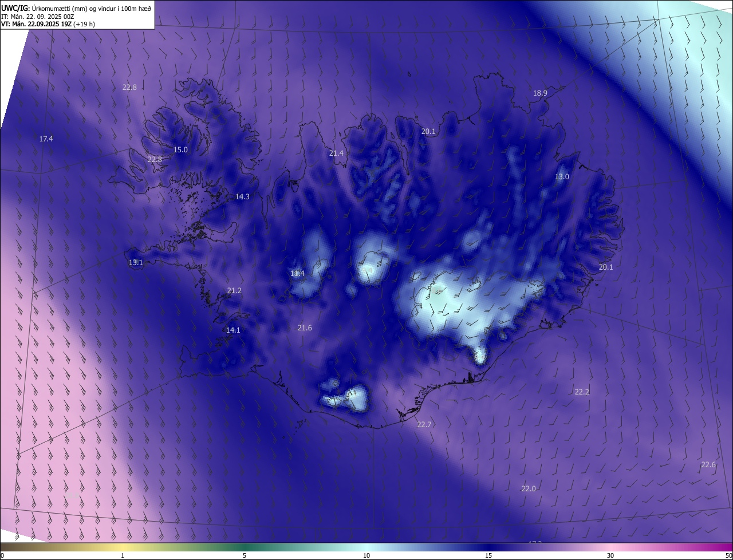
Task: Click the "15" tick label on the color scale
Action: pyautogui.click(x=488, y=555)
